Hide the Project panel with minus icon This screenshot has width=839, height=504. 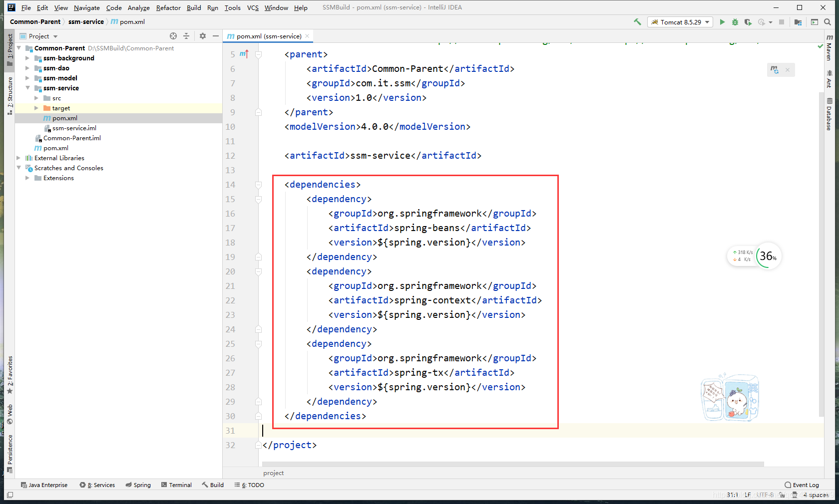[x=216, y=36]
